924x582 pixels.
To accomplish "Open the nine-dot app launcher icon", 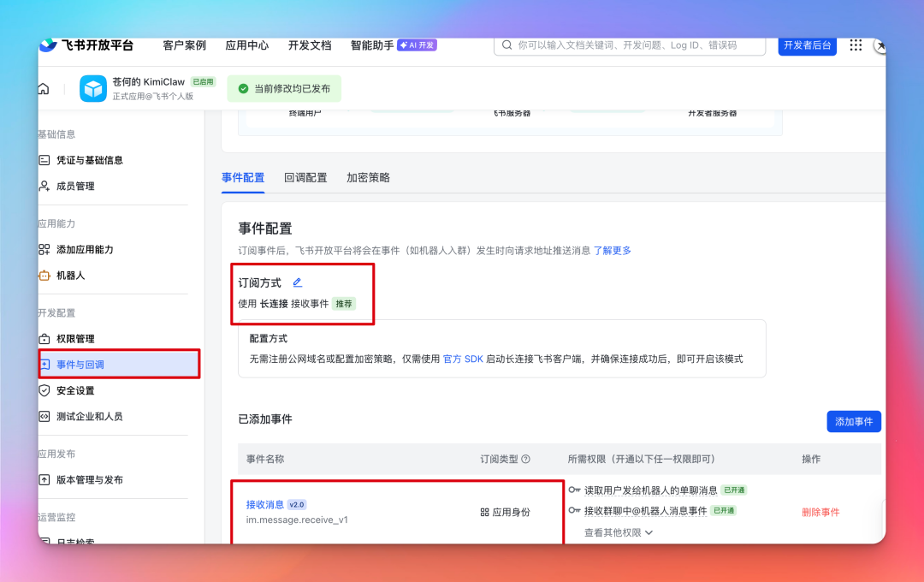I will tap(855, 45).
